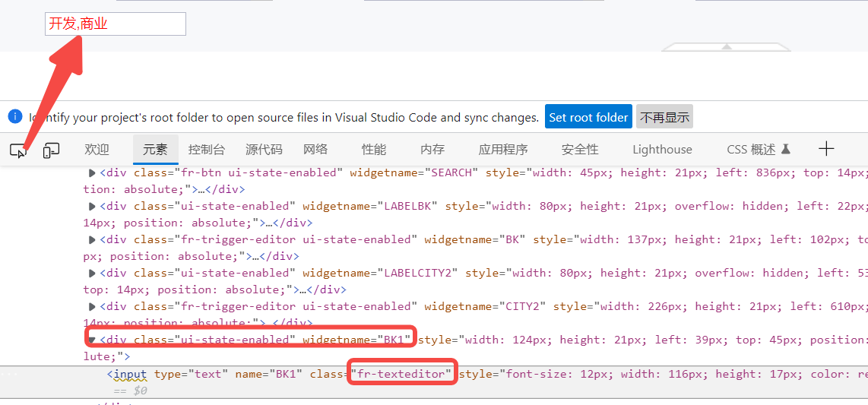Switch to 源代码 tab
The height and width of the screenshot is (405, 868).
[264, 150]
